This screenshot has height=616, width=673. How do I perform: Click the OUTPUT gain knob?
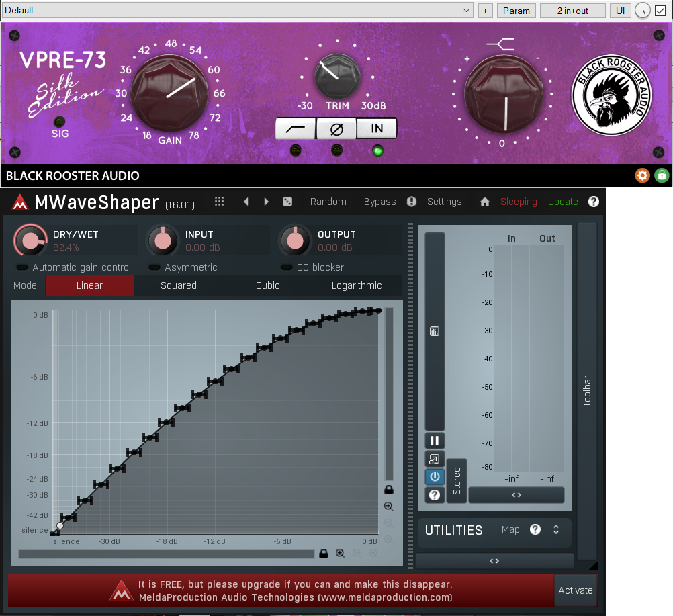295,240
